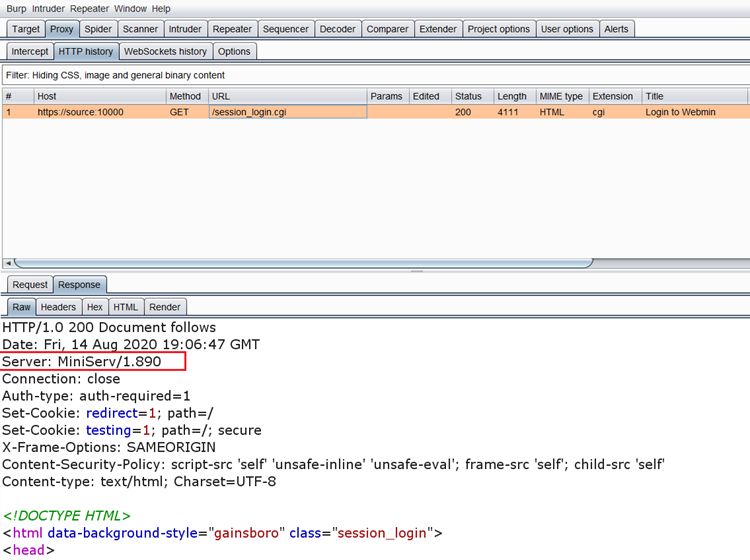This screenshot has height=560, width=750.
Task: Click the Set-Cookie redirect=1 line
Action: click(x=108, y=413)
